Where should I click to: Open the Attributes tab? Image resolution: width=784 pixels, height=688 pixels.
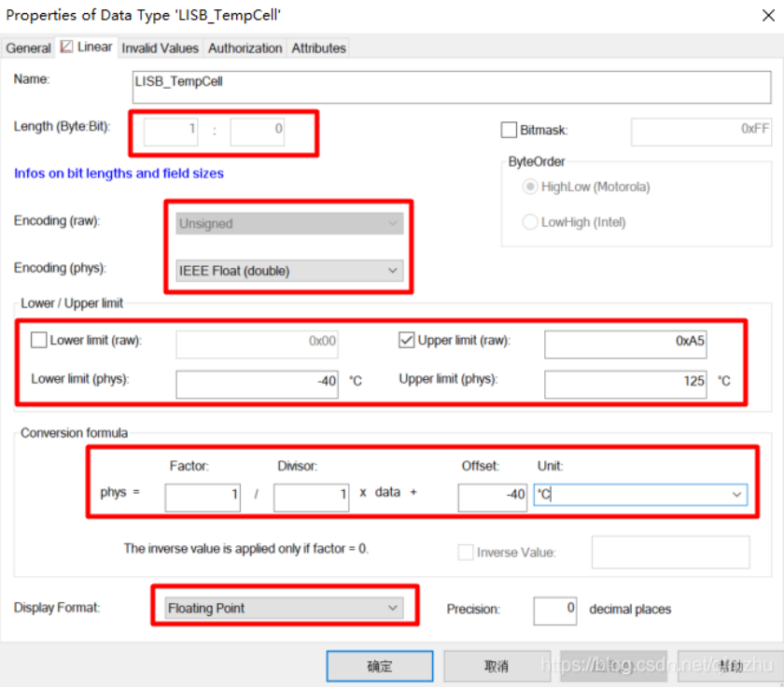click(318, 49)
